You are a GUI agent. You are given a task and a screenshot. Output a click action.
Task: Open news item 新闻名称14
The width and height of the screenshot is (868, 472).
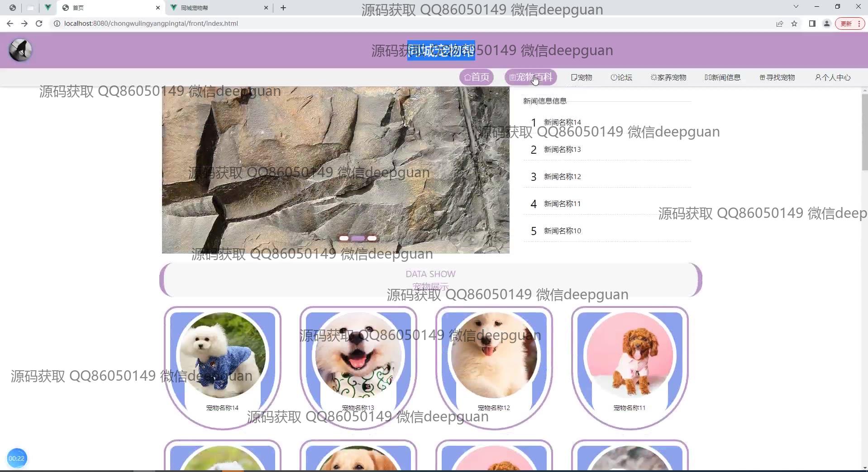562,122
